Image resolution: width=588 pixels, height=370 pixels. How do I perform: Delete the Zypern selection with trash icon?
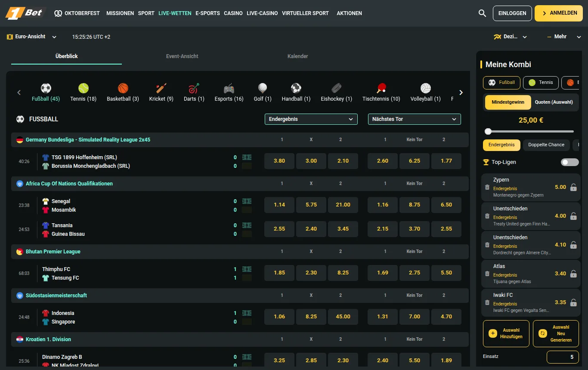click(487, 187)
